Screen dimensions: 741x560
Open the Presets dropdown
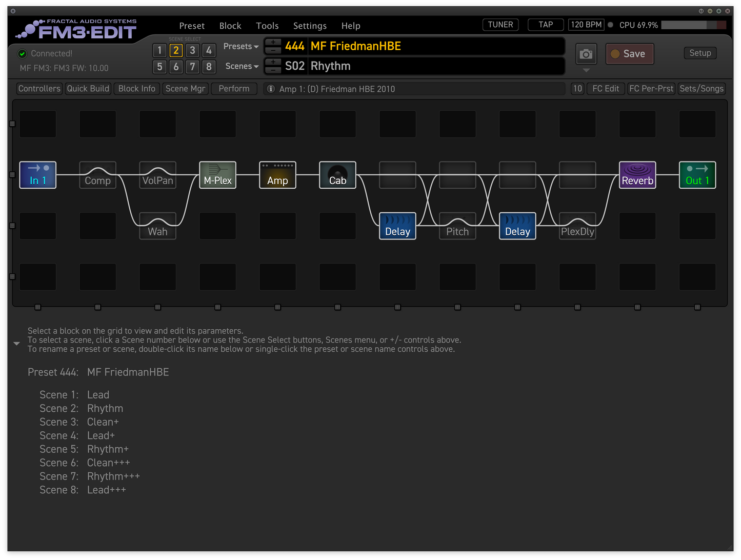click(x=241, y=46)
